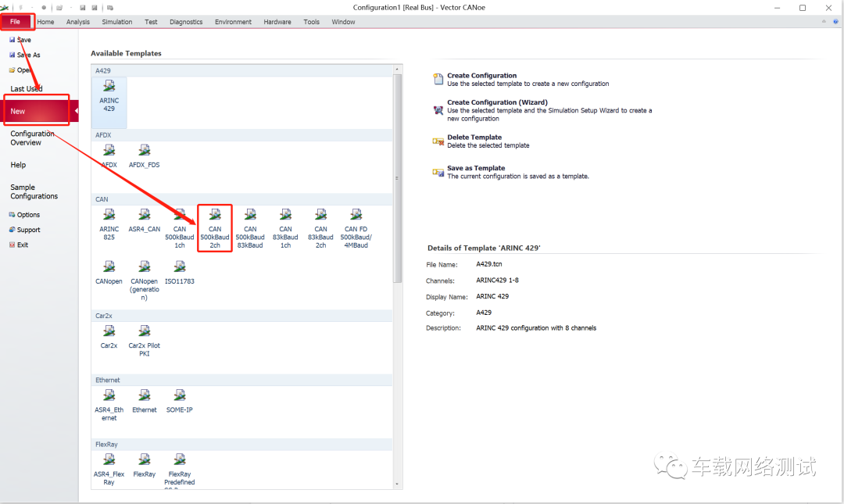
Task: Open the File backstage tab
Action: coord(15,22)
